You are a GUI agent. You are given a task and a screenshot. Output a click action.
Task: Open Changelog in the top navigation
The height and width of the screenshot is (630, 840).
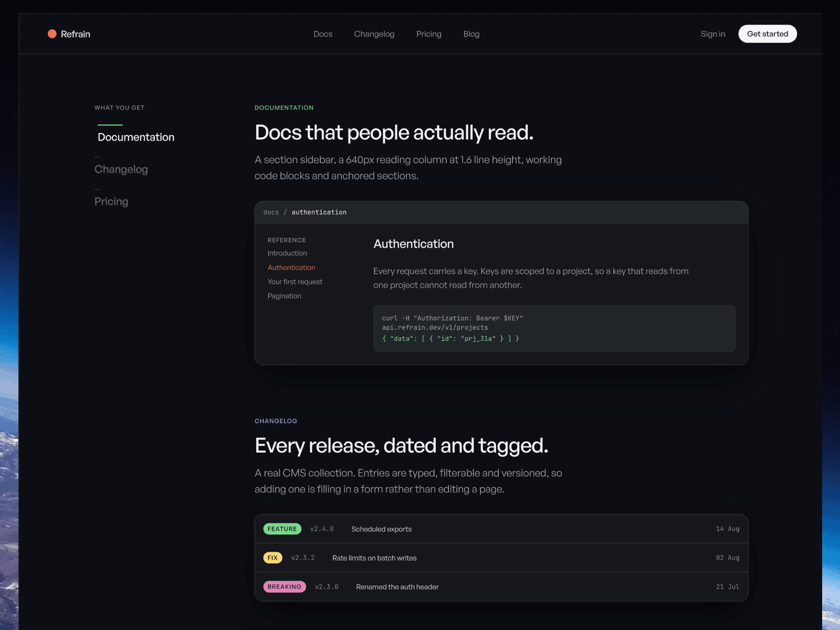(x=374, y=34)
